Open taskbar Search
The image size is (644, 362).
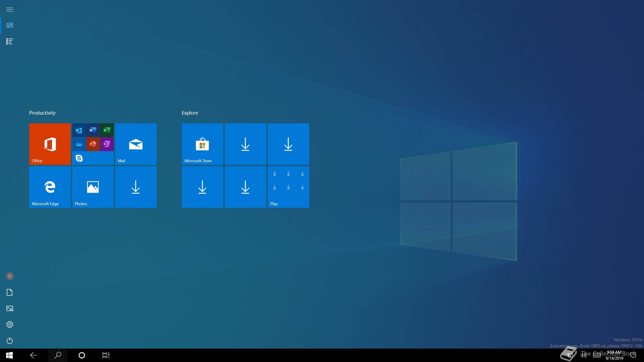(58, 355)
